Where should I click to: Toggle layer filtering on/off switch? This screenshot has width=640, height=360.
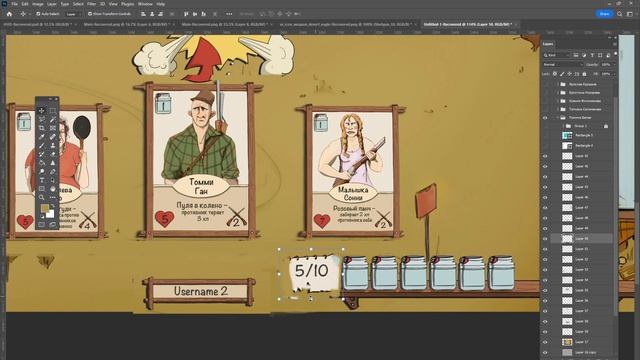tap(616, 53)
